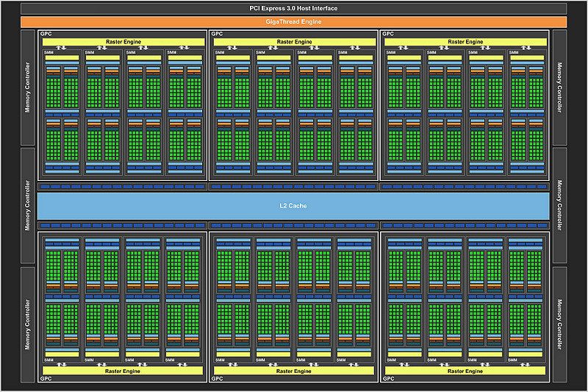
Task: Pick the lower-left Memory Controller block
Action: pyautogui.click(x=28, y=324)
